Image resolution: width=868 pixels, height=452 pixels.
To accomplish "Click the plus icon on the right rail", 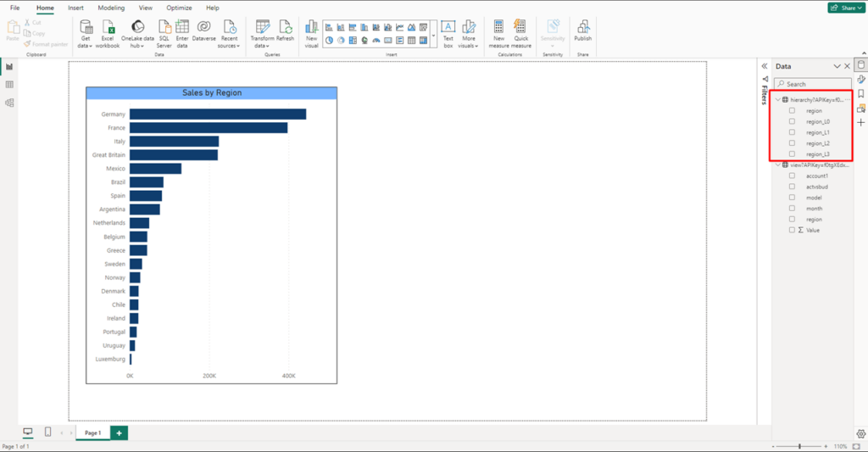I will [861, 122].
